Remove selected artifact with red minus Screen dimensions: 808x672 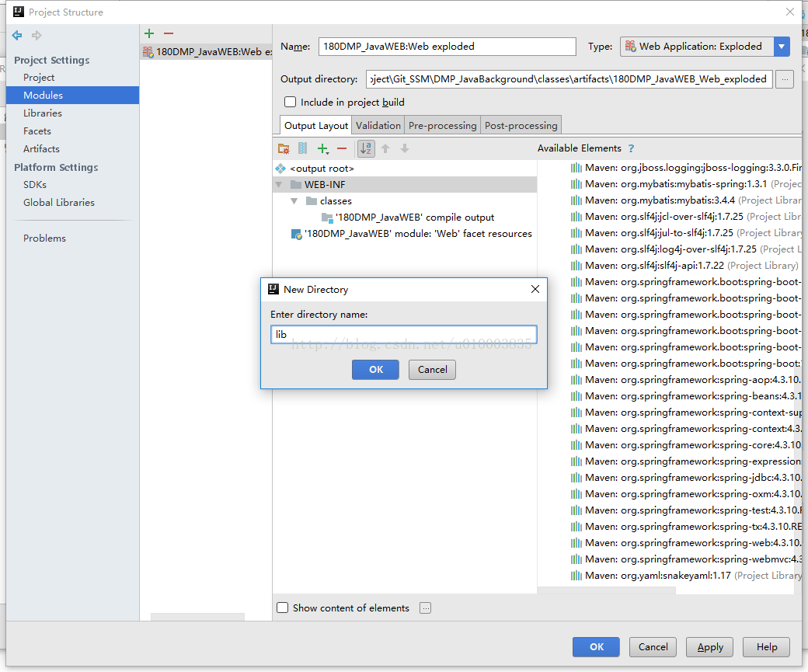(x=169, y=33)
